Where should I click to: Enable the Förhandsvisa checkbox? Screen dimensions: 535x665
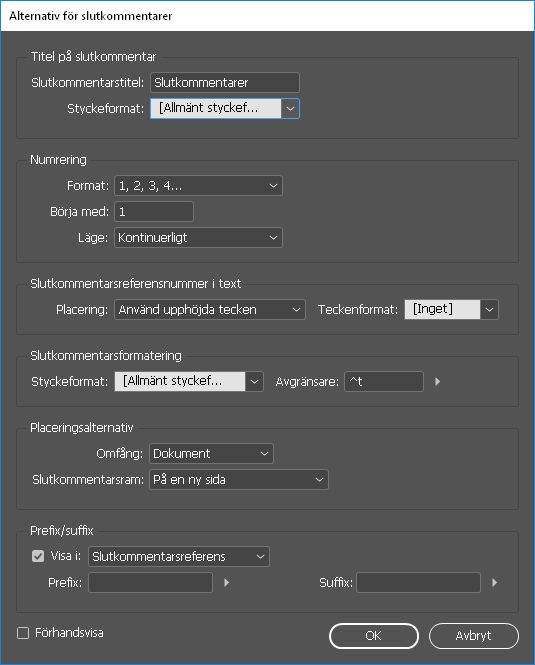coord(23,633)
